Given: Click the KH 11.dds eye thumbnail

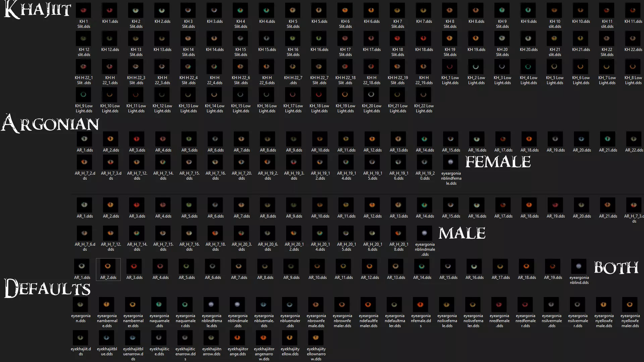Looking at the screenshot, I should [x=633, y=10].
